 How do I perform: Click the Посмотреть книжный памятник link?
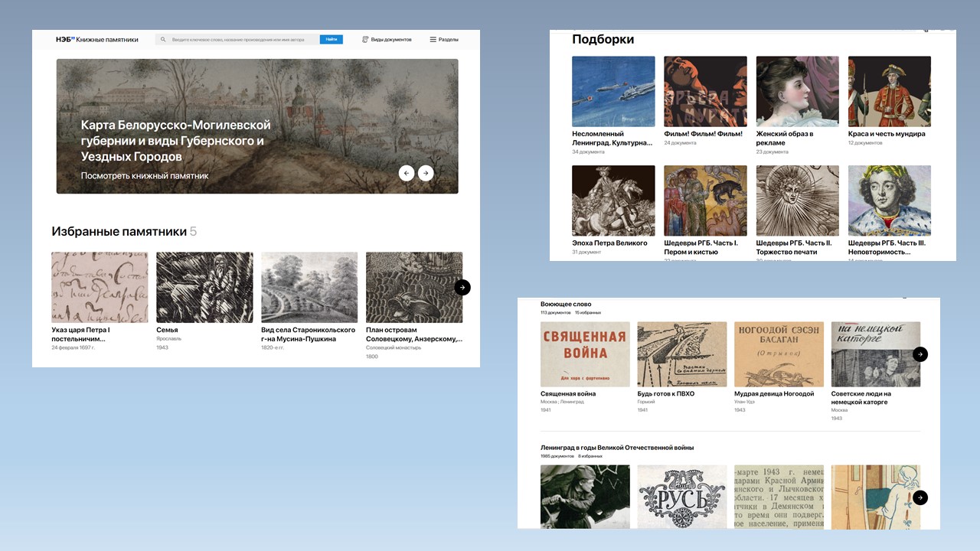(145, 176)
